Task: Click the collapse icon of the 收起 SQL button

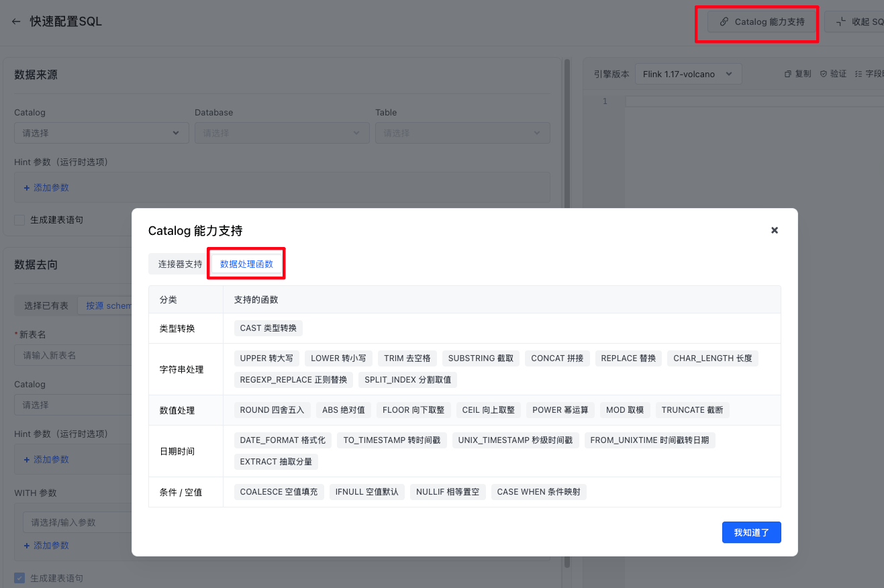Action: [x=841, y=22]
